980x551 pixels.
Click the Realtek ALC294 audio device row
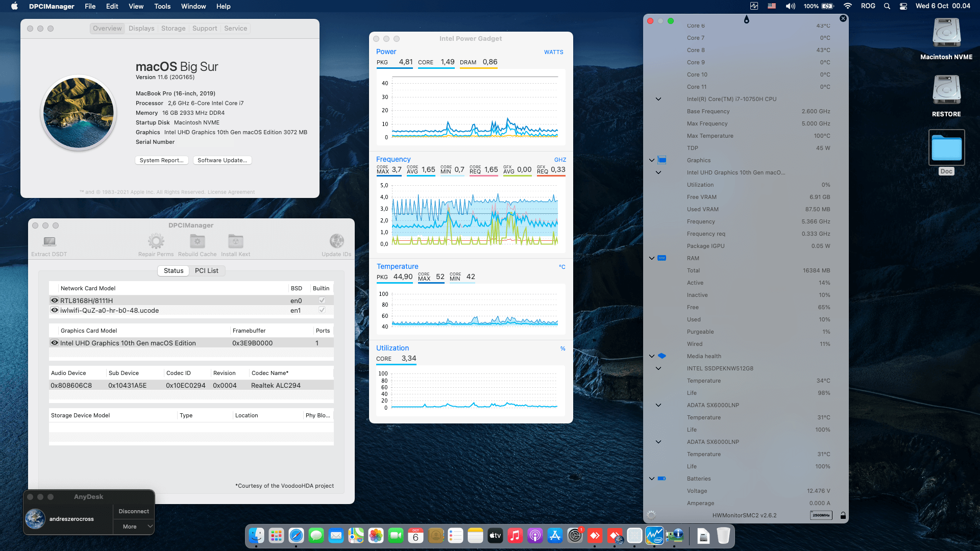(x=191, y=385)
